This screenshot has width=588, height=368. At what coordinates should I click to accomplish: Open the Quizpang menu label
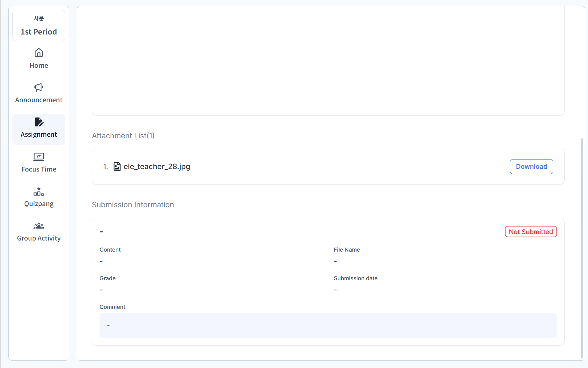pos(39,204)
